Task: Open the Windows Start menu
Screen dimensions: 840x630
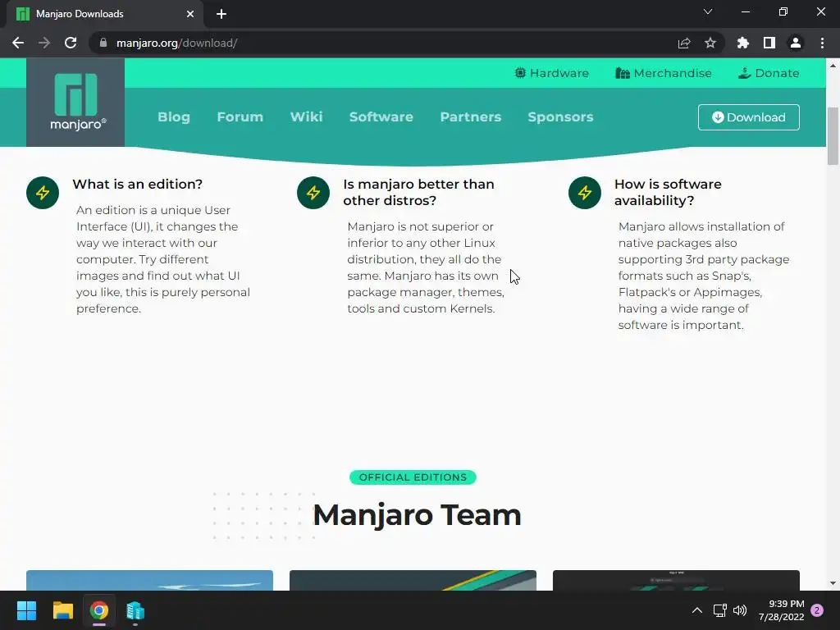Action: pyautogui.click(x=26, y=610)
